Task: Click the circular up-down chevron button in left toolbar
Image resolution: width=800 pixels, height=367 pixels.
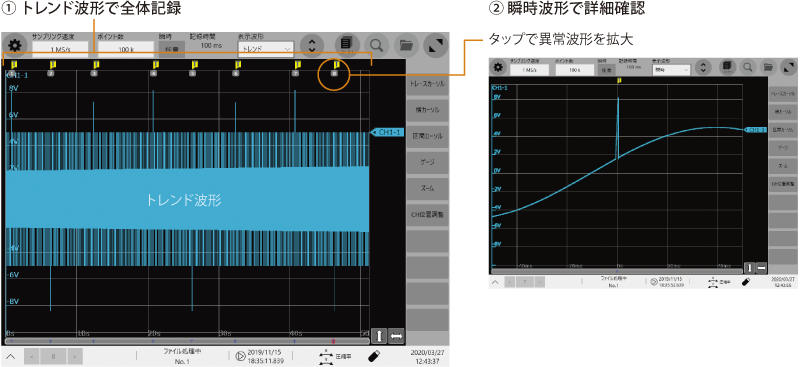Action: (312, 45)
